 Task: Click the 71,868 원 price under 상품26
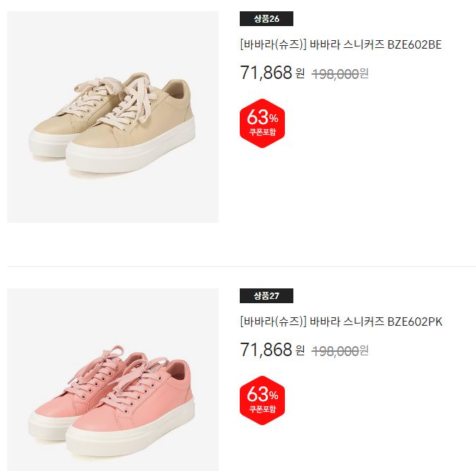pos(272,73)
